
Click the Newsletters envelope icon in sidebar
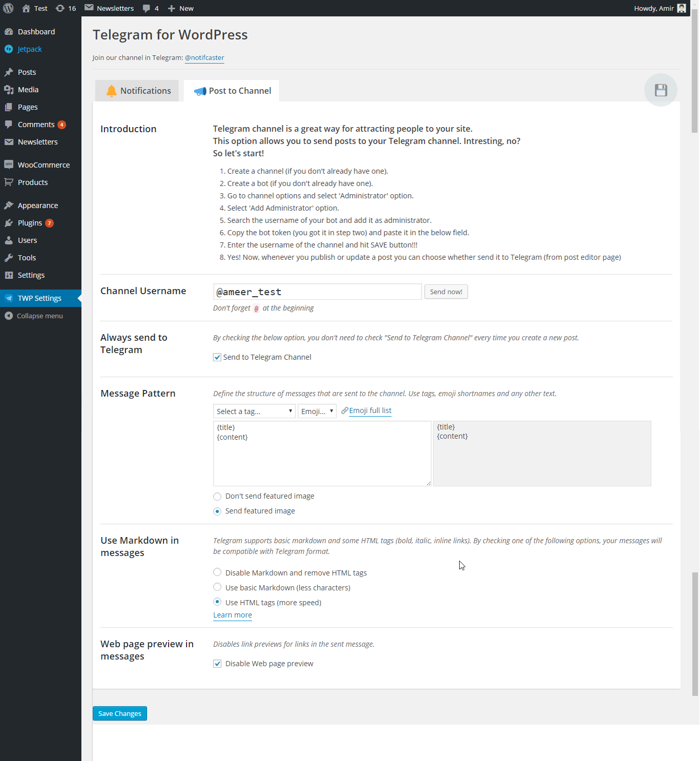point(9,142)
